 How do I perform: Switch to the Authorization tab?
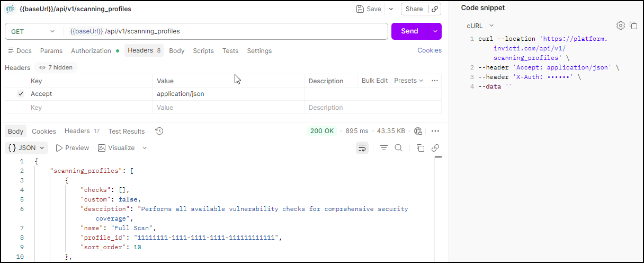[91, 51]
